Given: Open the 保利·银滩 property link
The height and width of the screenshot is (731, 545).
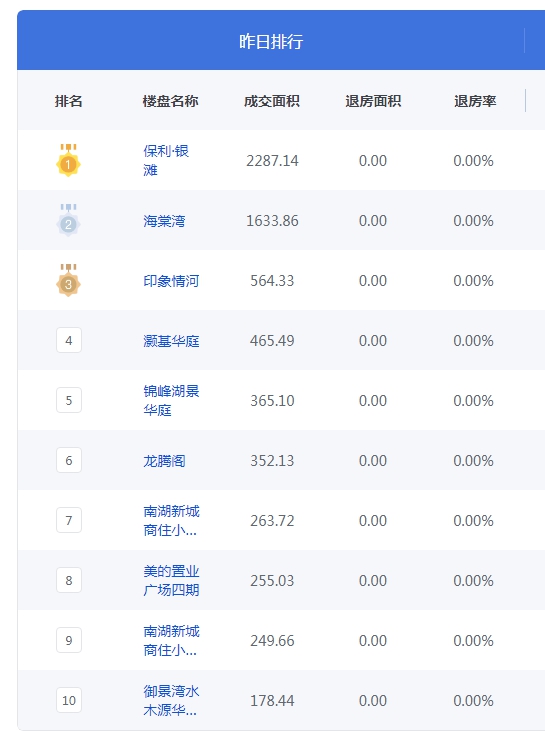Looking at the screenshot, I should 166,160.
